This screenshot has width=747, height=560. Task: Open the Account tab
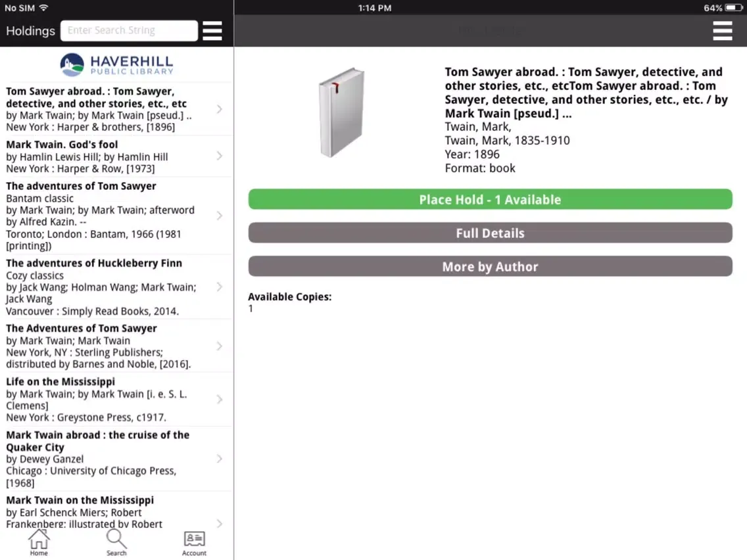click(195, 544)
